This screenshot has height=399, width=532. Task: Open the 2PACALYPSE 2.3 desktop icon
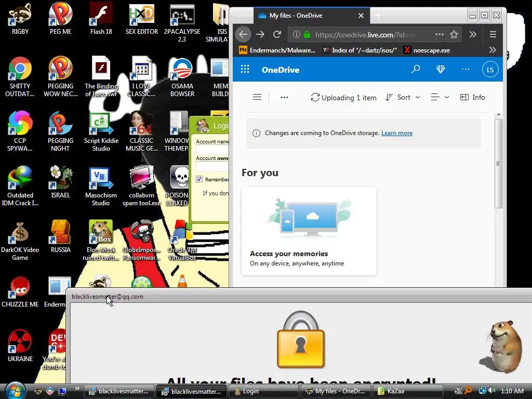click(182, 23)
